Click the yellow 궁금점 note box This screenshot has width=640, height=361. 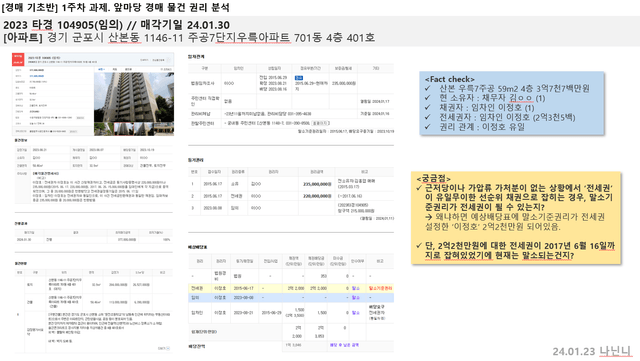coord(516,218)
